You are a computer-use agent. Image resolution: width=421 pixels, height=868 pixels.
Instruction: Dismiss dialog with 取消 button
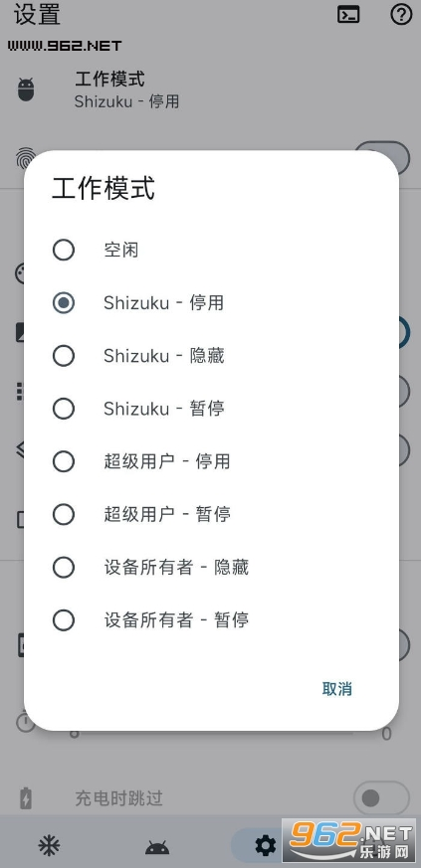336,689
